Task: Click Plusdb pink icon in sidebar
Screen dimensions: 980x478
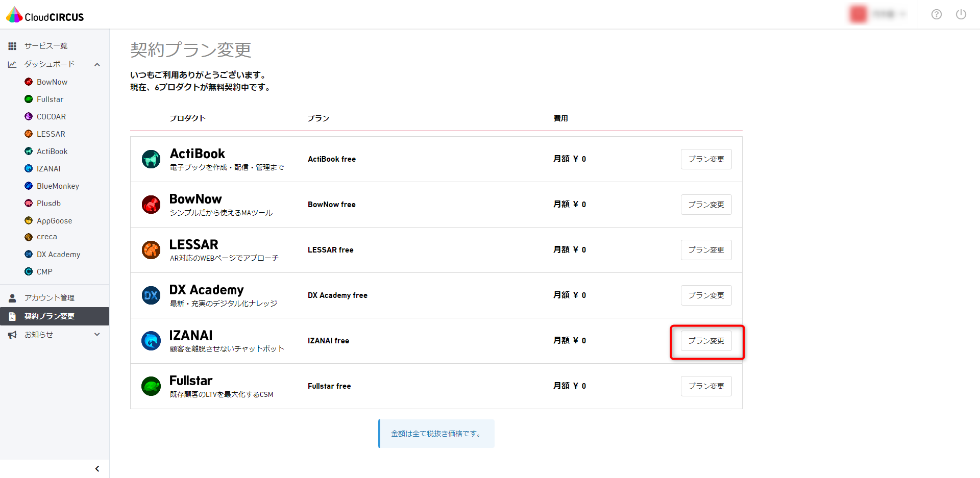Action: click(29, 203)
